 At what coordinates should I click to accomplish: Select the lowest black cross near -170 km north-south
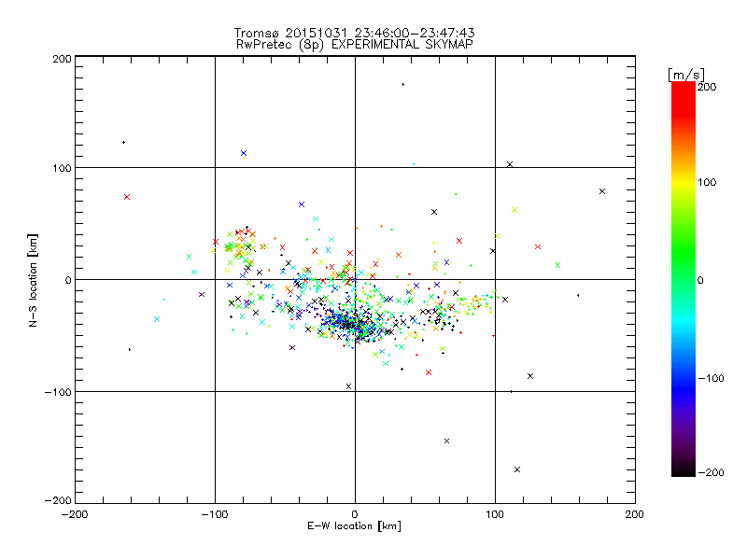(517, 469)
